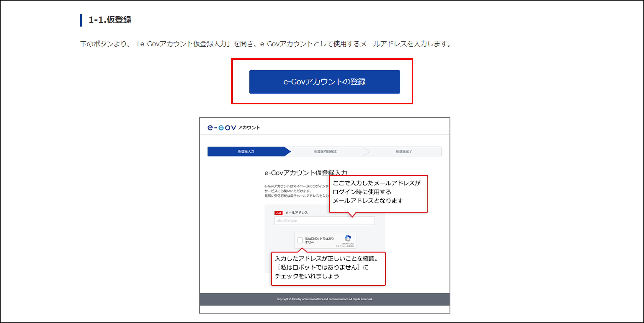The width and height of the screenshot is (644, 323).
Task: Select the 仮登録内容確認 step
Action: (325, 151)
